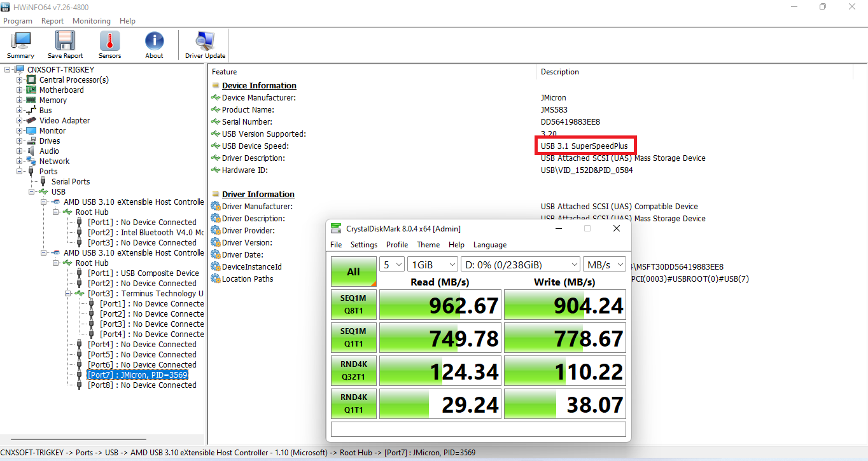868x461 pixels.
Task: Open the HWiNFO Monitoring menu
Action: 92,21
